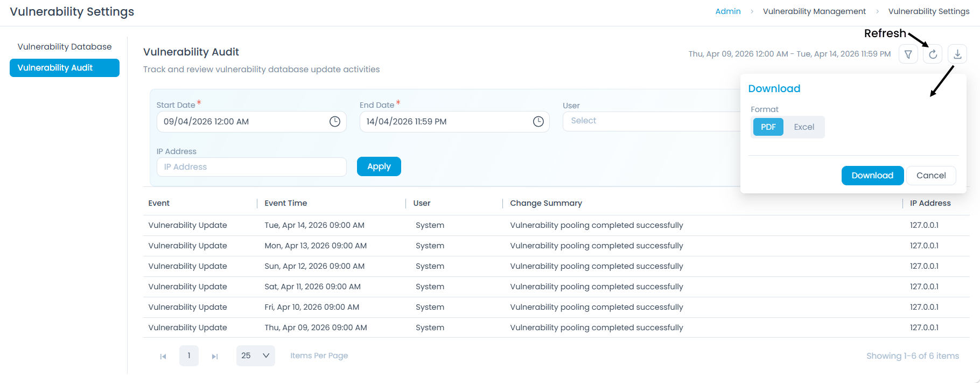The image size is (980, 383).
Task: Select the Fri, Apr 10, 2026 09:00 AM cell
Action: [x=312, y=307]
